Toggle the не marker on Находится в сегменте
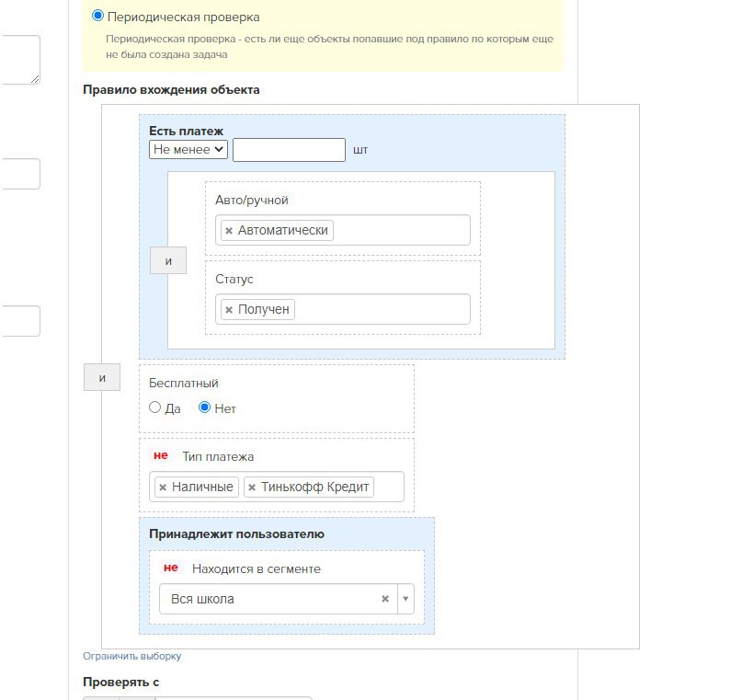The height and width of the screenshot is (700, 742). click(x=171, y=568)
